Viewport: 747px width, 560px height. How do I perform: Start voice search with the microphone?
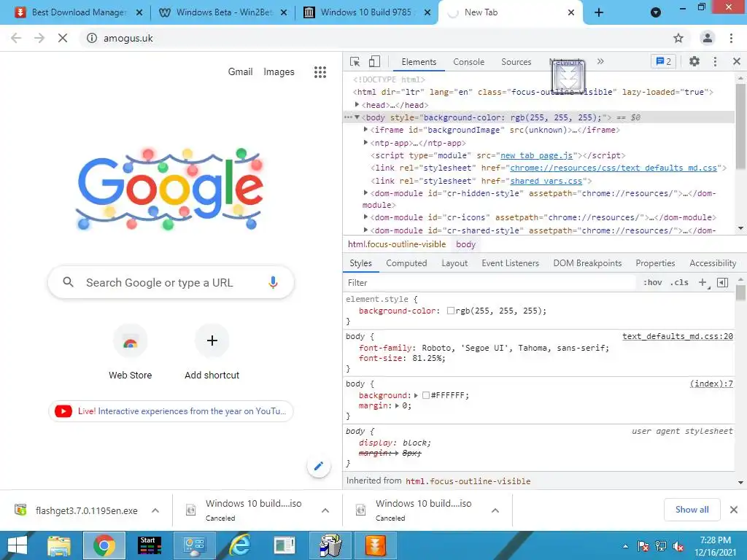(x=273, y=282)
